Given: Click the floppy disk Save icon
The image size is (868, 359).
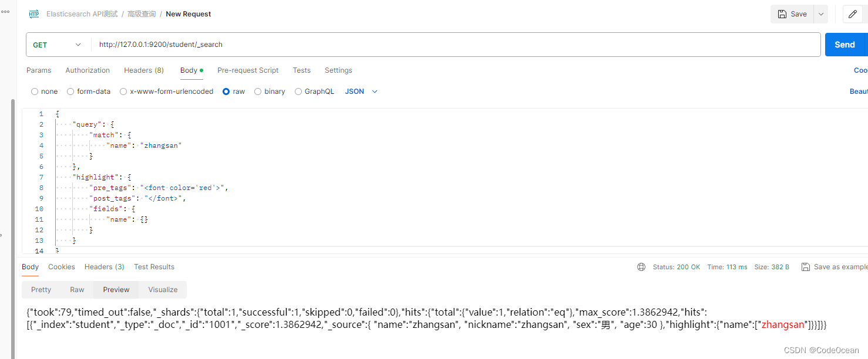Looking at the screenshot, I should coord(782,14).
